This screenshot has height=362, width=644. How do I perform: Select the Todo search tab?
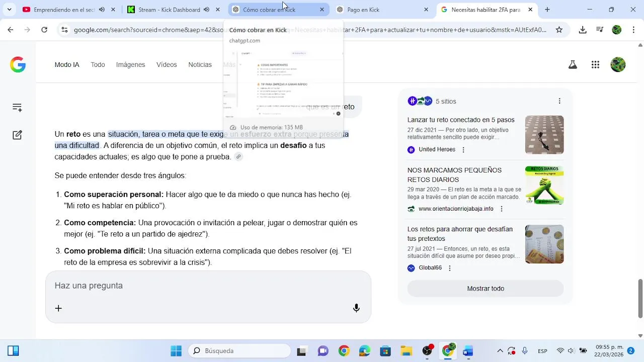[98, 65]
